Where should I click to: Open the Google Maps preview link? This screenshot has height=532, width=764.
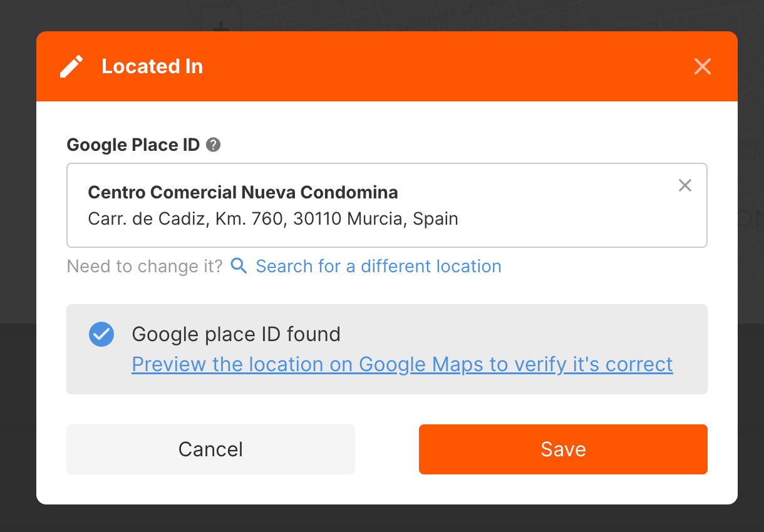(x=402, y=364)
